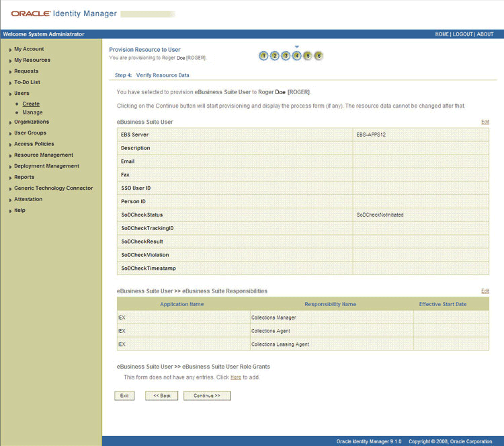Click Effective Start Date column header

pyautogui.click(x=443, y=304)
